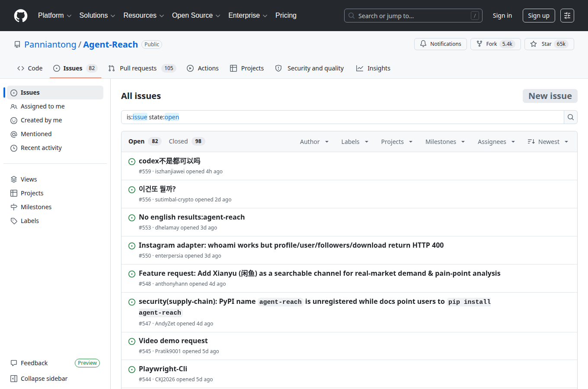588x389 pixels.
Task: Open the Assignees filter dropdown
Action: click(496, 142)
